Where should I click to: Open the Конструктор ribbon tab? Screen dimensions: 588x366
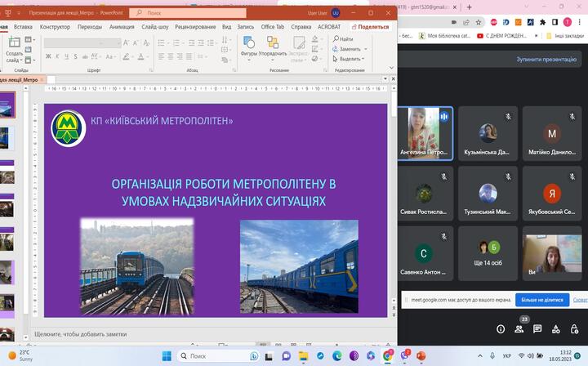tap(55, 27)
